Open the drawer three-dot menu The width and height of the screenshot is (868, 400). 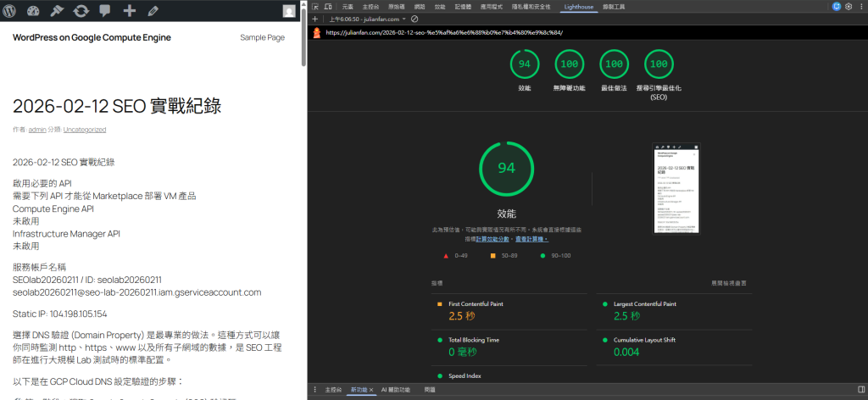[x=315, y=390]
